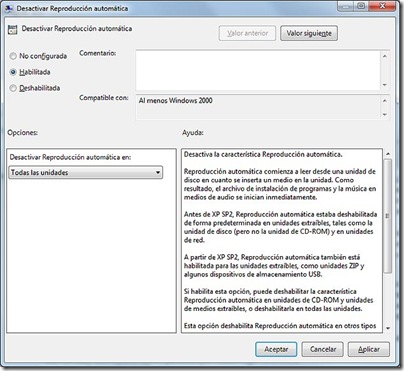Click the help paragraph starting 'Si habilita esta opción'
The image size is (404, 371).
[x=279, y=300]
